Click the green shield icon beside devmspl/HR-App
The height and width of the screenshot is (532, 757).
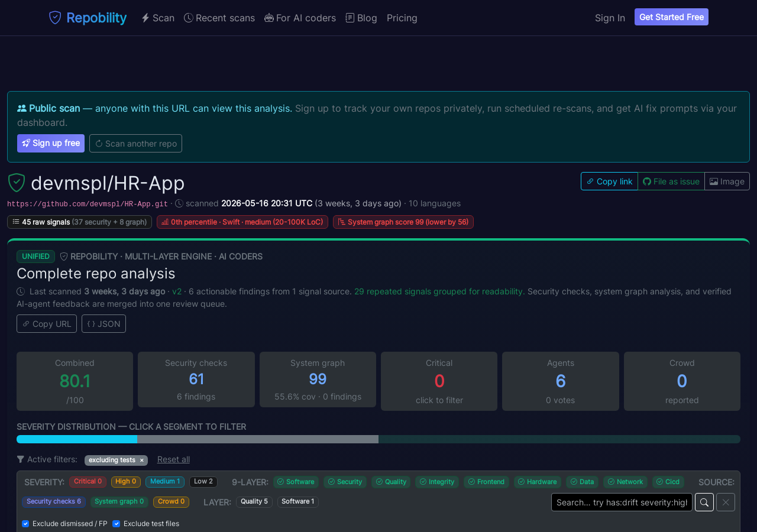[17, 183]
